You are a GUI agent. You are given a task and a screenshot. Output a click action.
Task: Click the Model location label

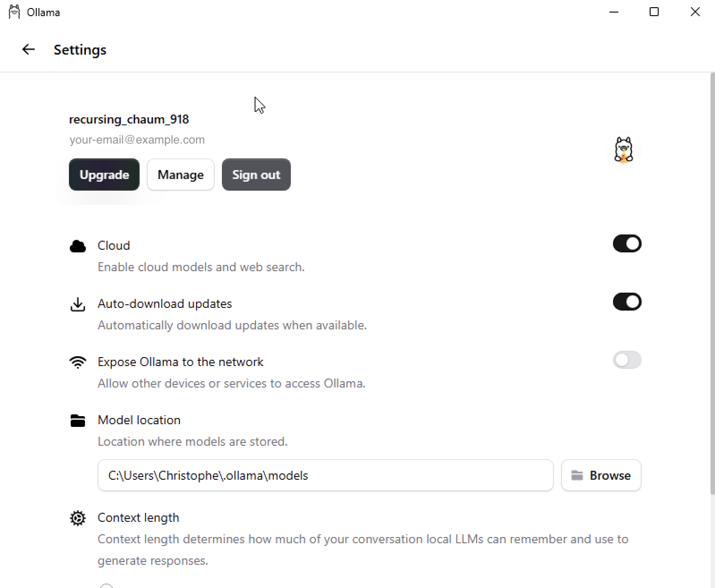(139, 420)
